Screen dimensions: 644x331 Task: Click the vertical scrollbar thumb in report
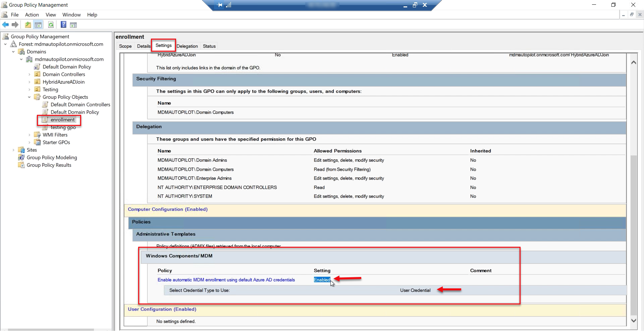tap(634, 235)
